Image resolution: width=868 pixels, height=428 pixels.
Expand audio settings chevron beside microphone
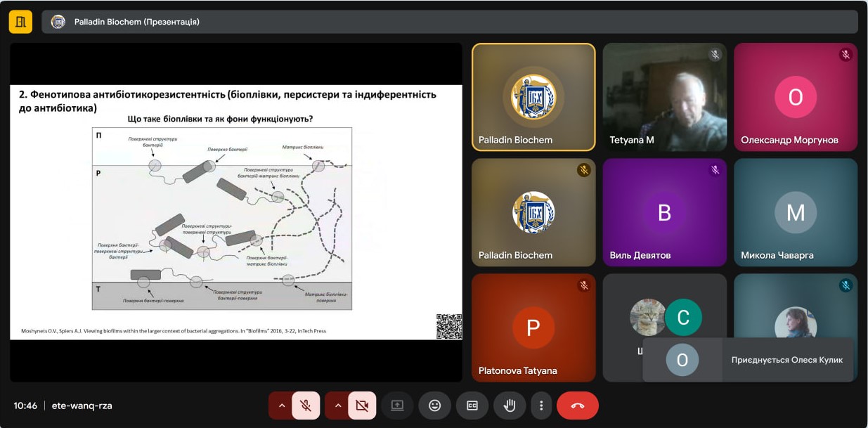coord(281,406)
